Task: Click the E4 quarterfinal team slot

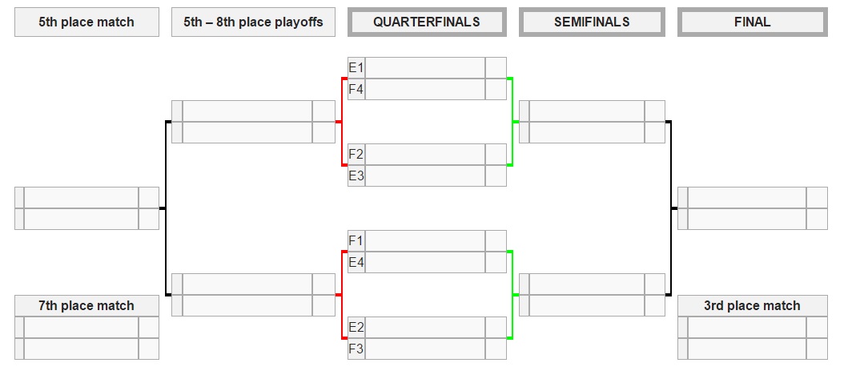Action: click(x=425, y=263)
